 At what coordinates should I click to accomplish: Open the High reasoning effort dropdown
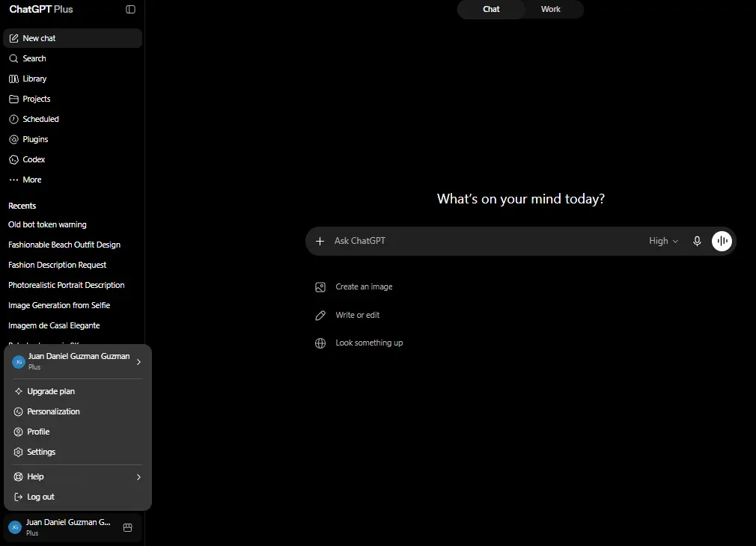(x=663, y=241)
